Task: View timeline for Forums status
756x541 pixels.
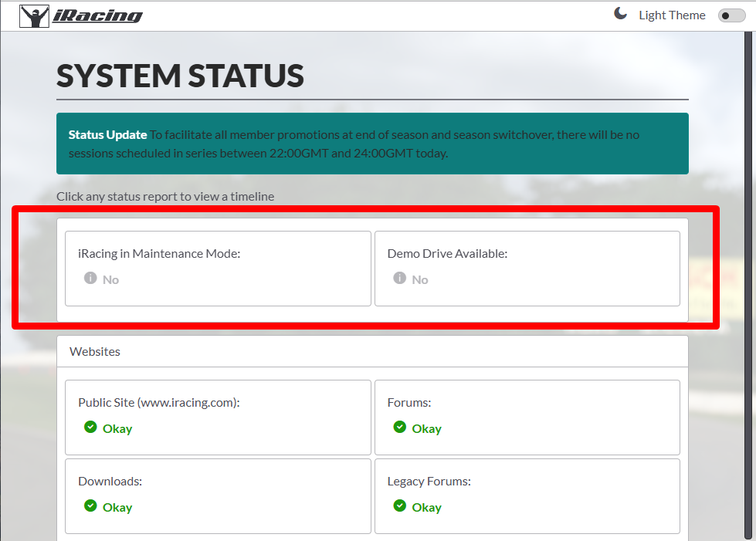Action: pyautogui.click(x=527, y=418)
